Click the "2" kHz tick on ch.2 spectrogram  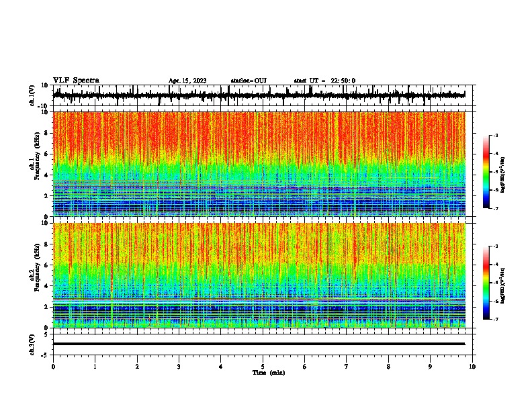[47, 307]
